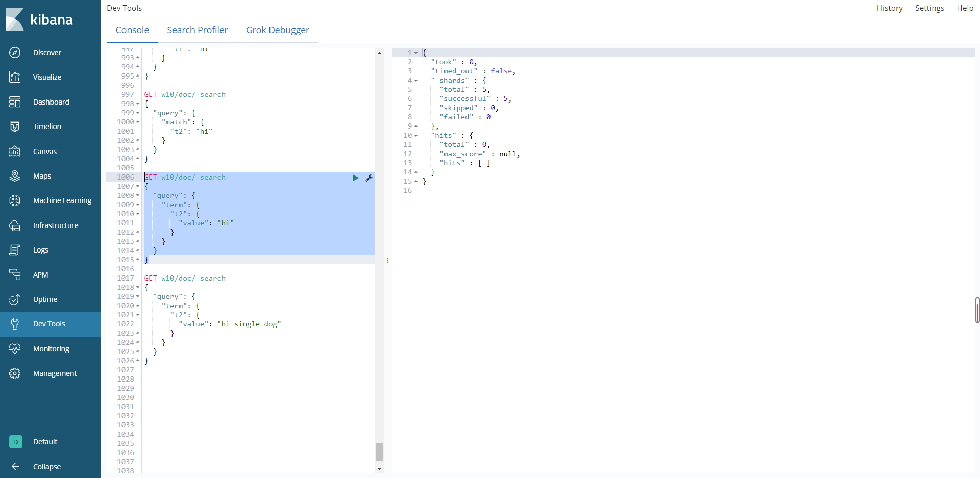The width and height of the screenshot is (980, 478).
Task: Open Help in top menu
Action: coord(965,8)
